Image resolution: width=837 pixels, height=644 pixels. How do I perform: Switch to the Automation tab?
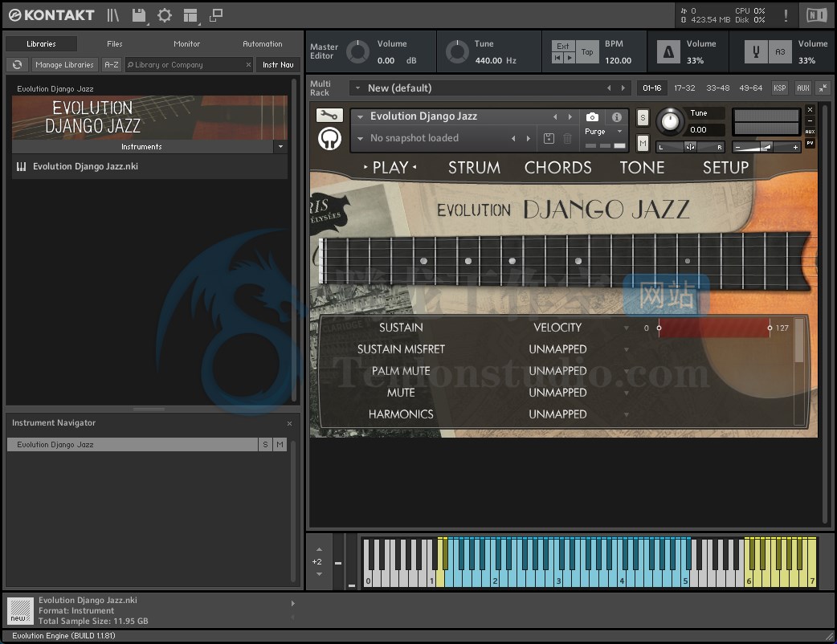pos(262,43)
